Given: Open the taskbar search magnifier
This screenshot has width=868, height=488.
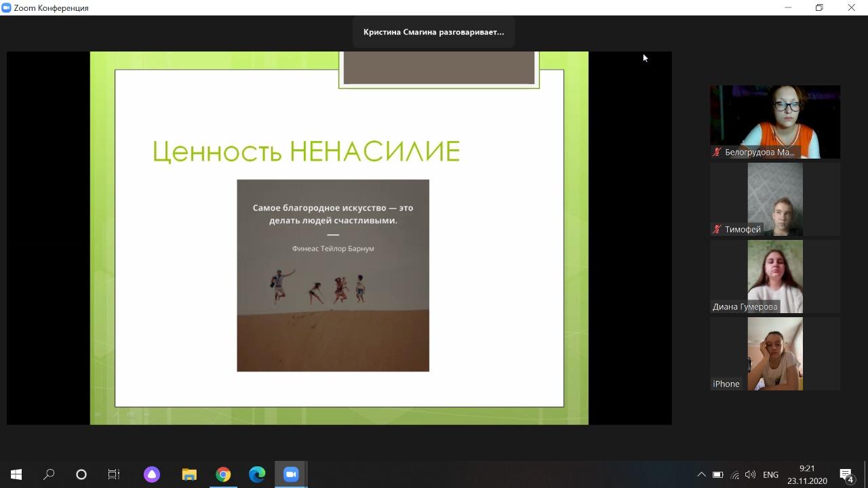Looking at the screenshot, I should [49, 474].
